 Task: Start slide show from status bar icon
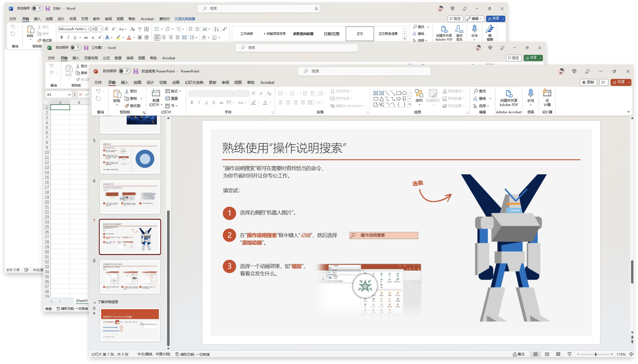tap(569, 354)
